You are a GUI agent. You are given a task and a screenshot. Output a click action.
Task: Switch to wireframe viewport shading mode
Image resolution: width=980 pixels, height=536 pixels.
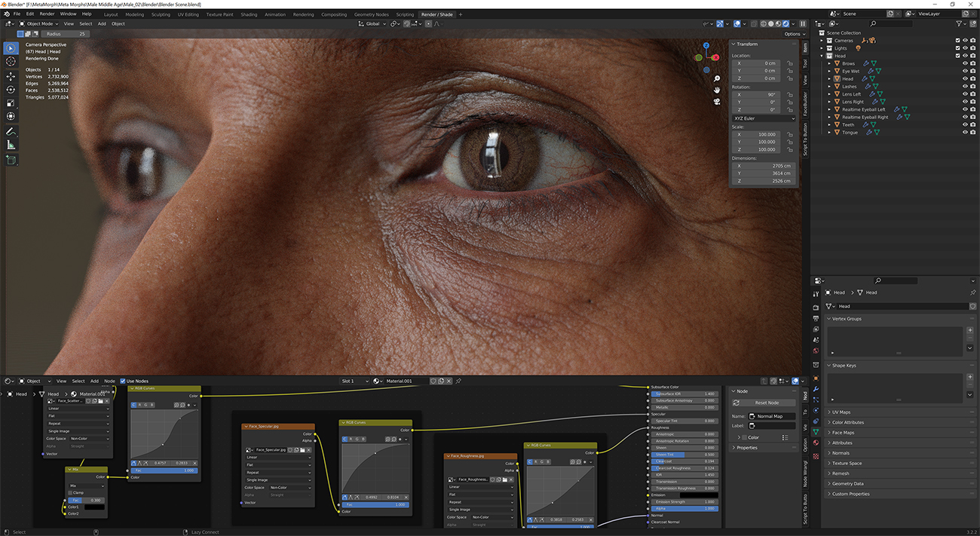coord(763,23)
